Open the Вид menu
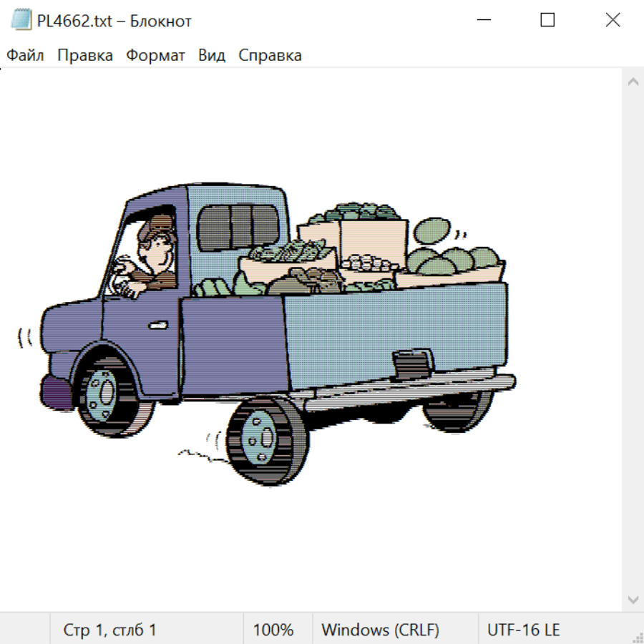The height and width of the screenshot is (644, 644). 212,56
